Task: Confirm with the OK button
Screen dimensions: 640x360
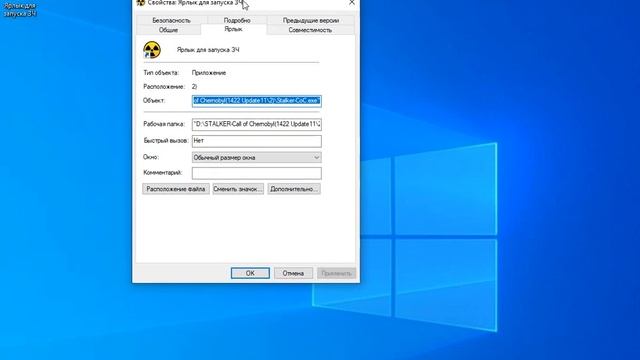Action: pos(250,273)
